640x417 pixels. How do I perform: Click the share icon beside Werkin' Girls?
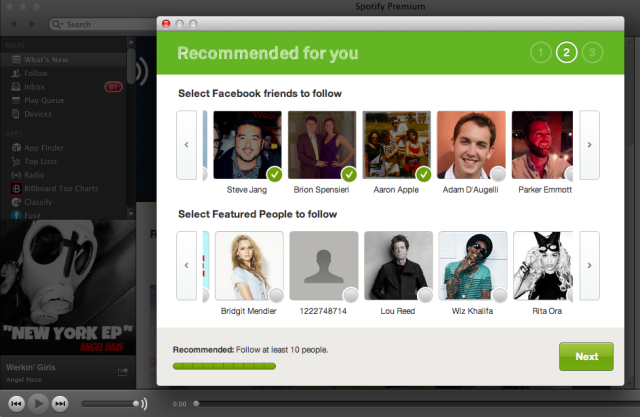[x=123, y=372]
